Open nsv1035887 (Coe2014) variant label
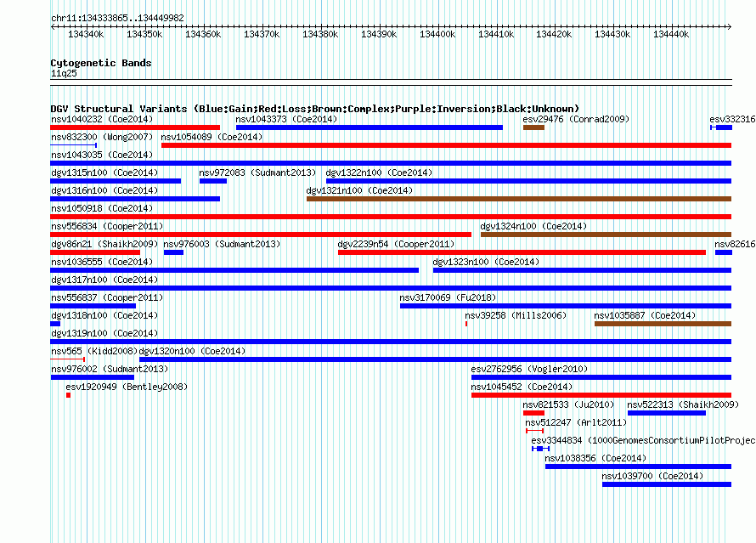756x543 pixels. pos(645,315)
